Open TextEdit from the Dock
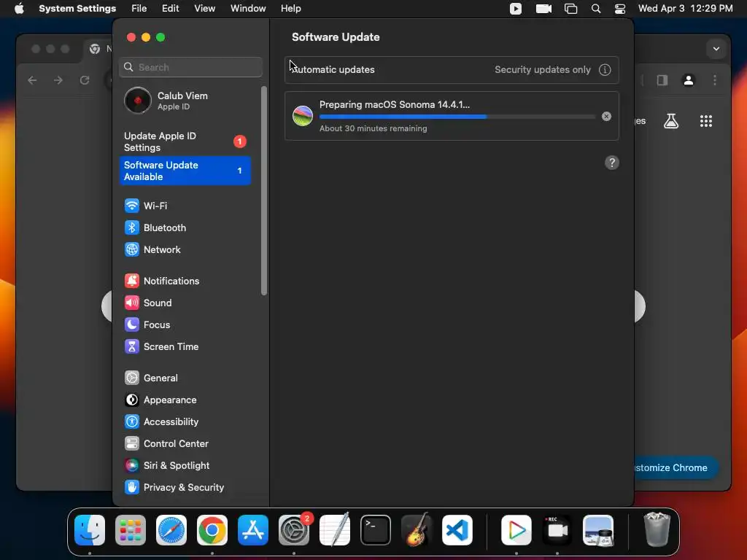The height and width of the screenshot is (560, 747). (334, 530)
